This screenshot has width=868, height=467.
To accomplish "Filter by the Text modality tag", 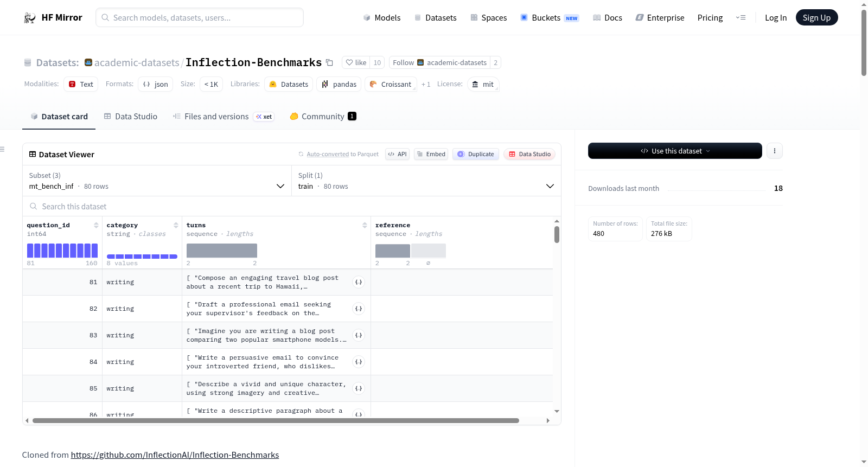I will coord(81,84).
